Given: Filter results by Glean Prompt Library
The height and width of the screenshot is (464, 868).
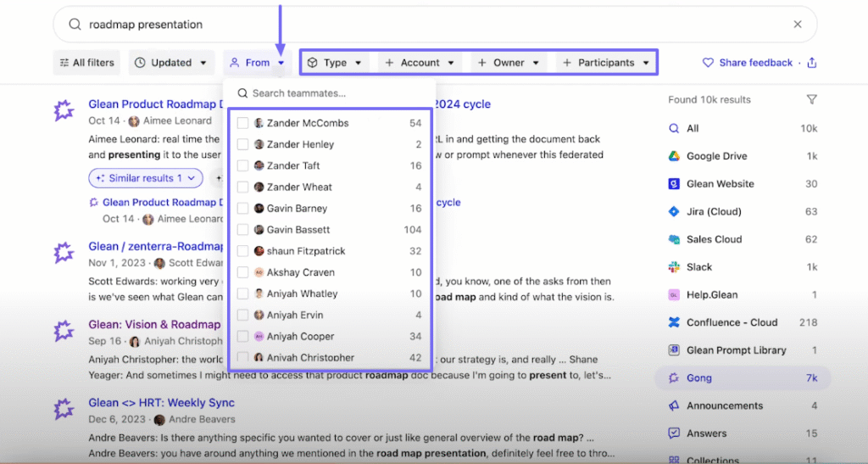Looking at the screenshot, I should [743, 350].
